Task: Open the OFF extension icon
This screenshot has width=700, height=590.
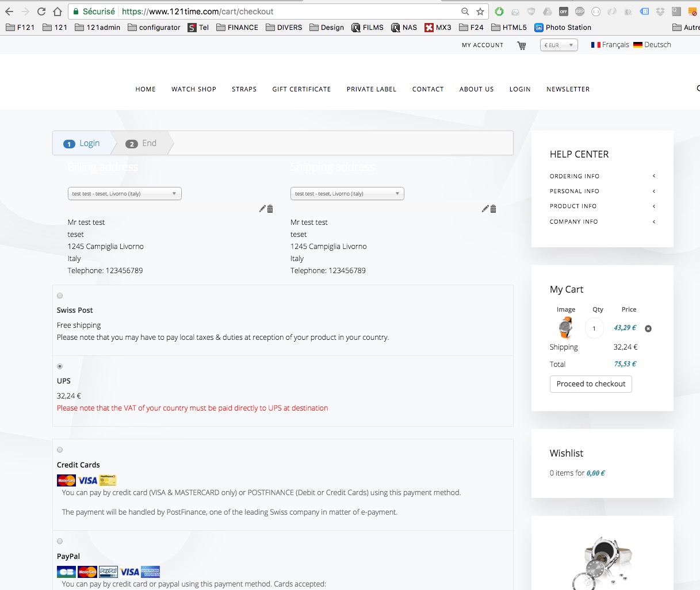Action: (564, 12)
